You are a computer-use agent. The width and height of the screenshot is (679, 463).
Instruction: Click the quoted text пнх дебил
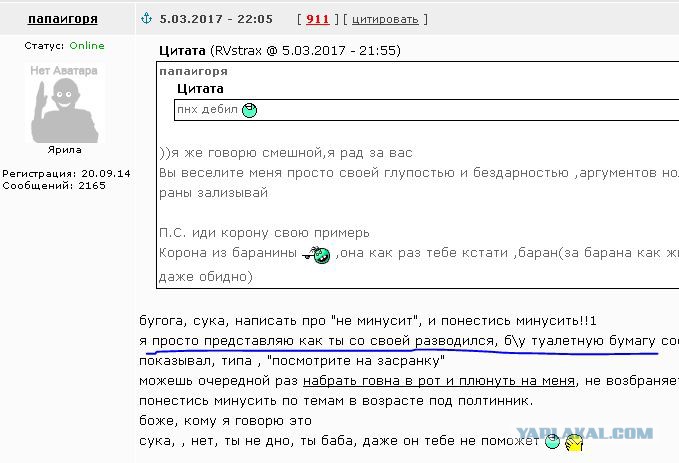point(207,109)
